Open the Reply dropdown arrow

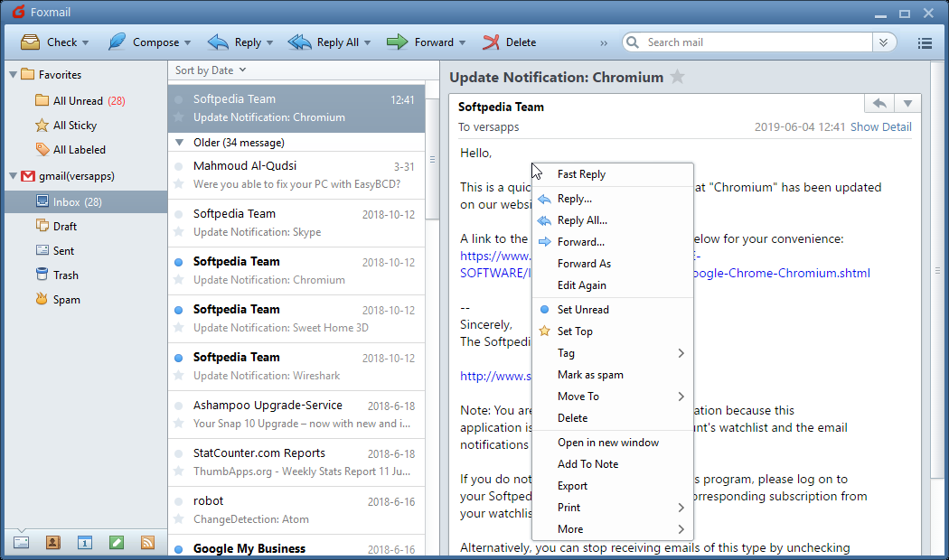click(x=270, y=43)
